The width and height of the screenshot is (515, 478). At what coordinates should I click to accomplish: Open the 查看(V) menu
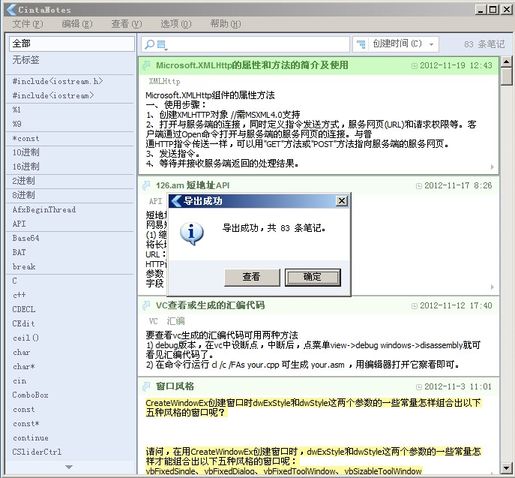(127, 24)
